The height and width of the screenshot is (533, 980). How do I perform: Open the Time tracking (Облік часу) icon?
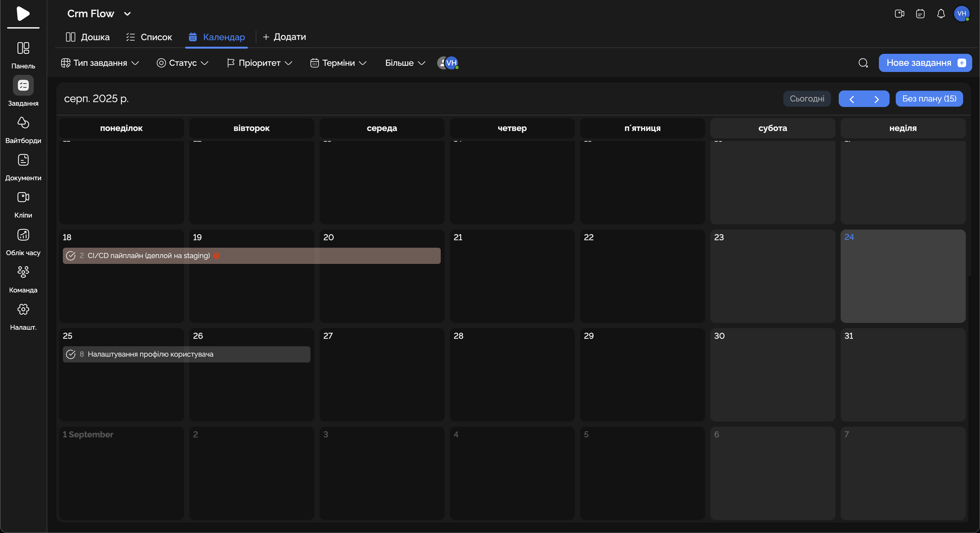click(x=23, y=235)
